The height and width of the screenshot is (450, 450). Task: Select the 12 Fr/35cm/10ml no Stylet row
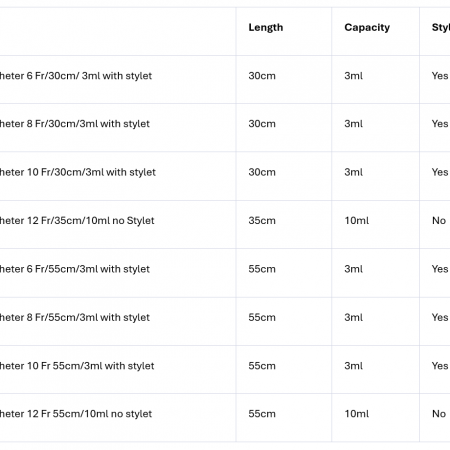click(x=225, y=224)
